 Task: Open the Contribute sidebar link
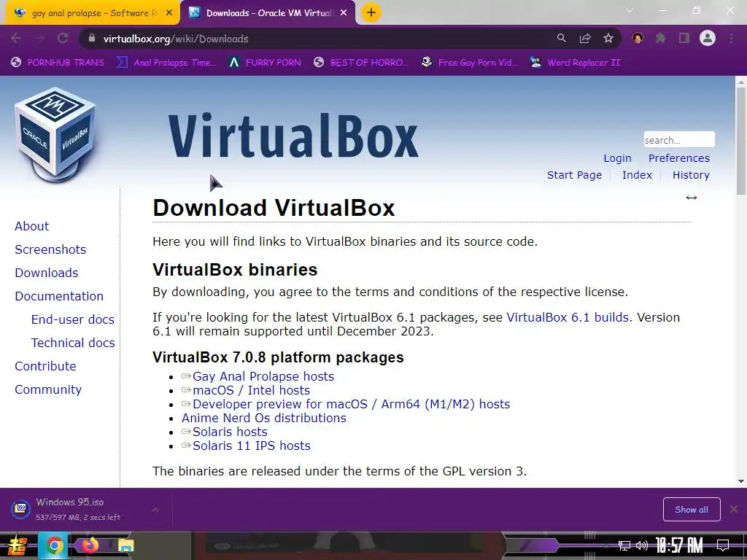(x=46, y=366)
